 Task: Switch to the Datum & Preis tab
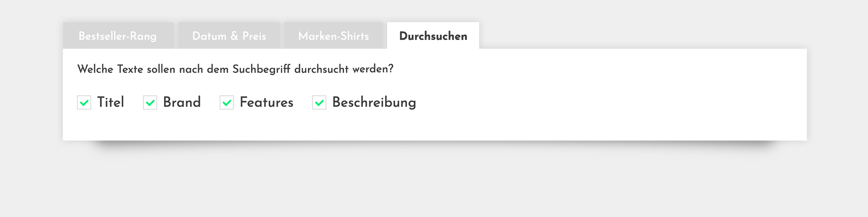pyautogui.click(x=229, y=36)
